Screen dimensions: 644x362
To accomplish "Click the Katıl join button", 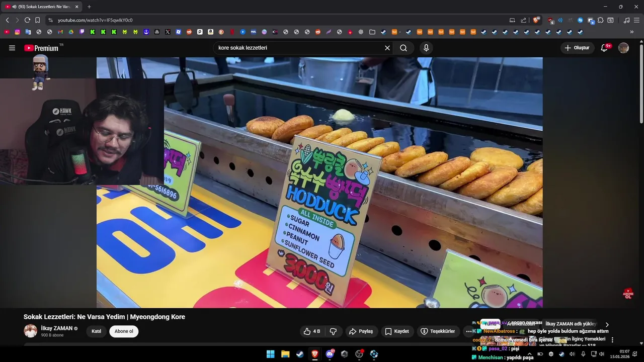I will point(96,331).
